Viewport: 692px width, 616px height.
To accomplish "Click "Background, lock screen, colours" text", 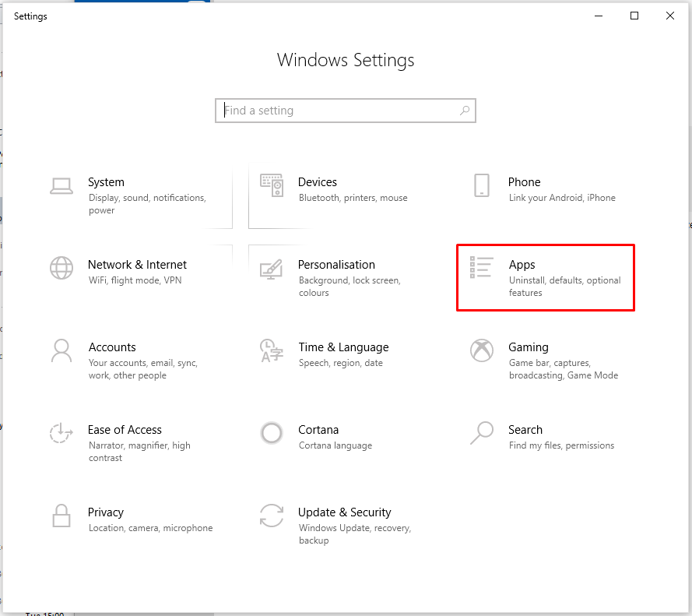I will click(350, 287).
